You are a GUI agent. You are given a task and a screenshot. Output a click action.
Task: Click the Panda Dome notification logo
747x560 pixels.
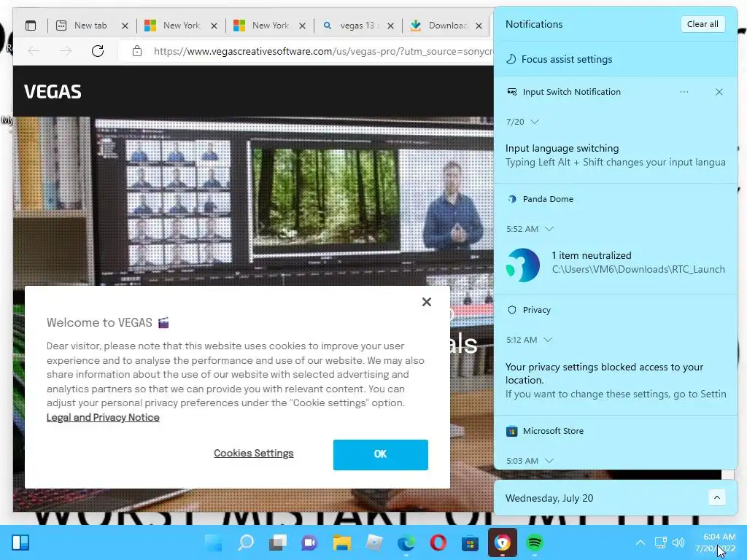pos(523,265)
